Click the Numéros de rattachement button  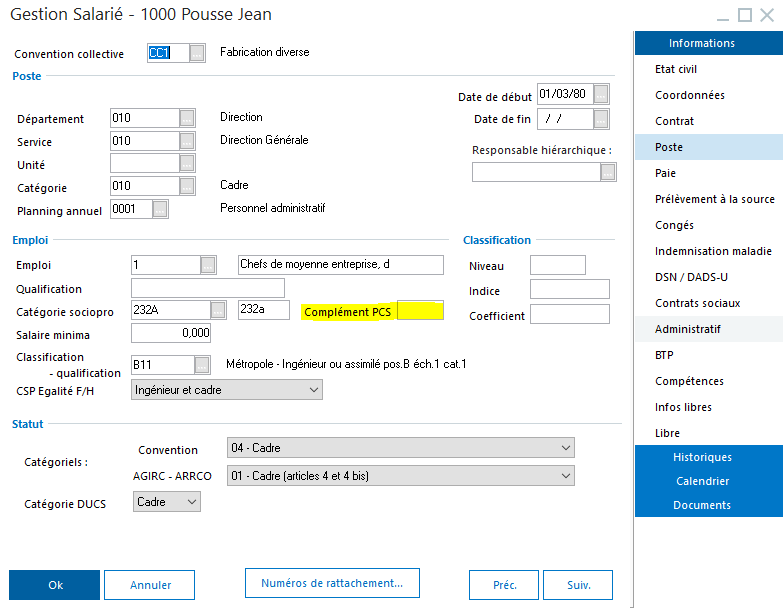pyautogui.click(x=331, y=583)
